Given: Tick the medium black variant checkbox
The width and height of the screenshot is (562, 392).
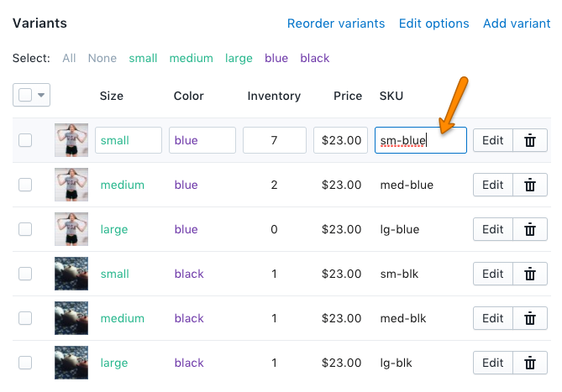Looking at the screenshot, I should pos(25,318).
